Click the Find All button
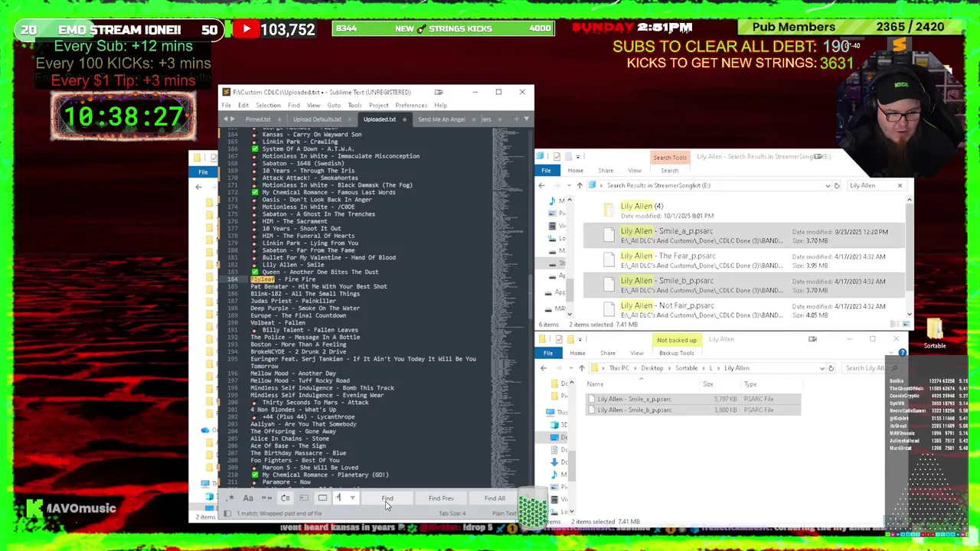Image resolution: width=980 pixels, height=551 pixels. 495,498
